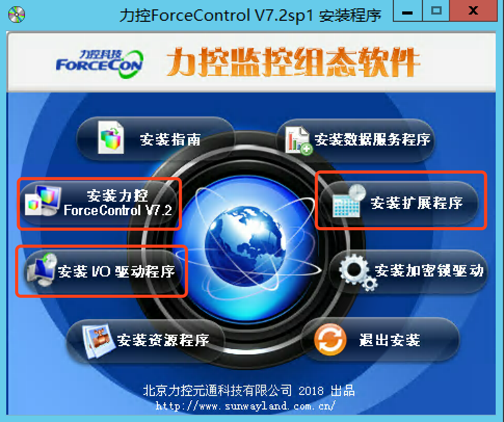Open the 安装指南 installation guide
Screen dimensions: 504x422
pos(155,139)
